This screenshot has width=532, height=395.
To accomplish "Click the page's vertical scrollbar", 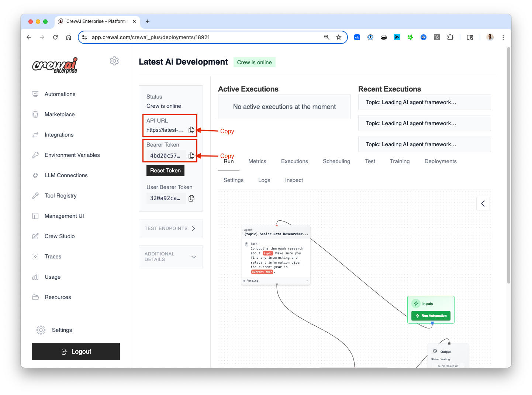I will coord(509,166).
